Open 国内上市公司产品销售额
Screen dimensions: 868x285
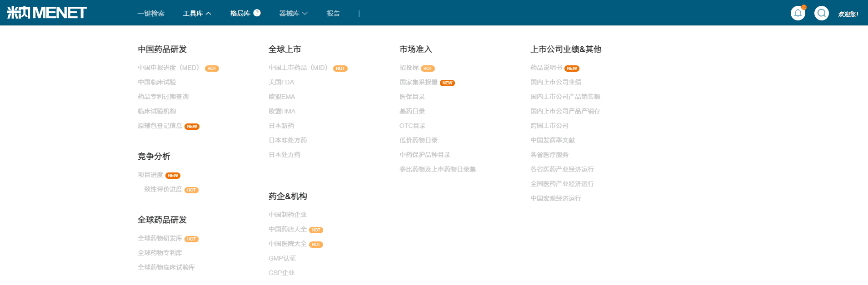coord(565,97)
